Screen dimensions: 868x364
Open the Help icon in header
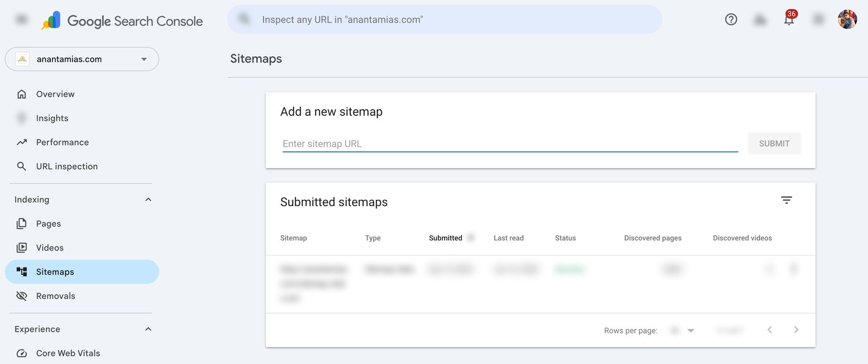point(731,20)
